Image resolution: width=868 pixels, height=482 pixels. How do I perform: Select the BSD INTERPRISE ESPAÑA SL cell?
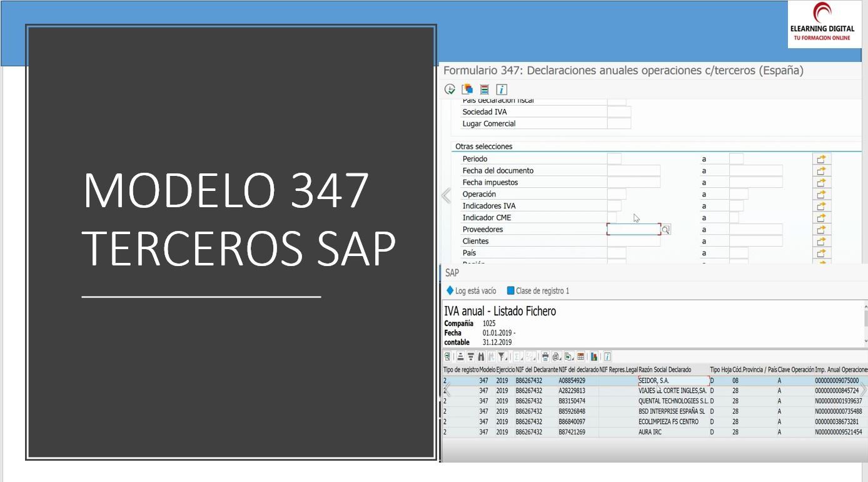(x=674, y=412)
